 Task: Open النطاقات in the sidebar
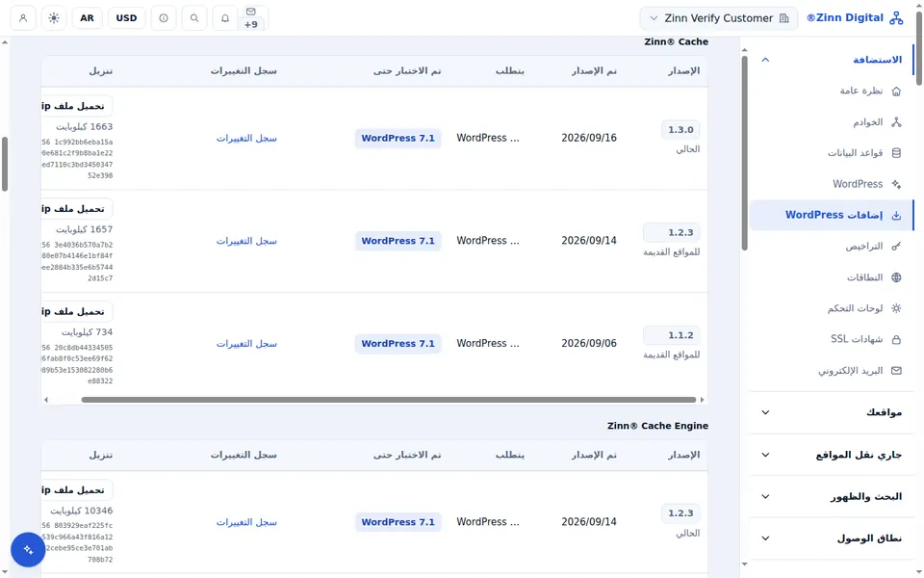(832, 277)
